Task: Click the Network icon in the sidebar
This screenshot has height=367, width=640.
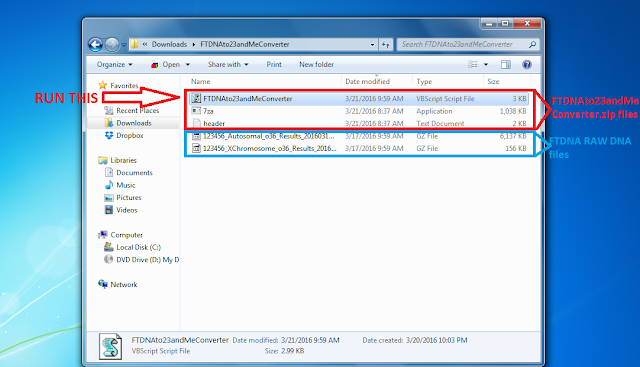Action: pos(102,284)
